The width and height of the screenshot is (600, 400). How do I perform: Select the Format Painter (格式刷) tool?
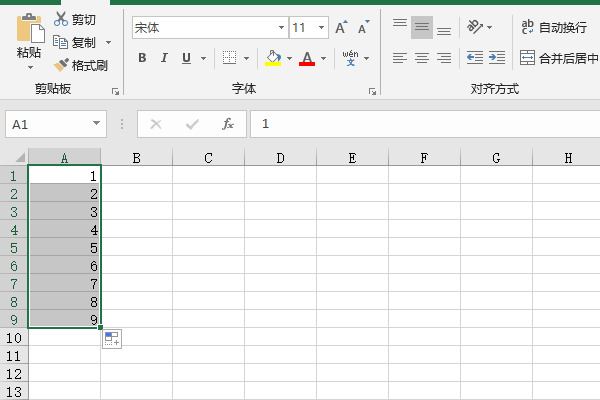pyautogui.click(x=62, y=65)
